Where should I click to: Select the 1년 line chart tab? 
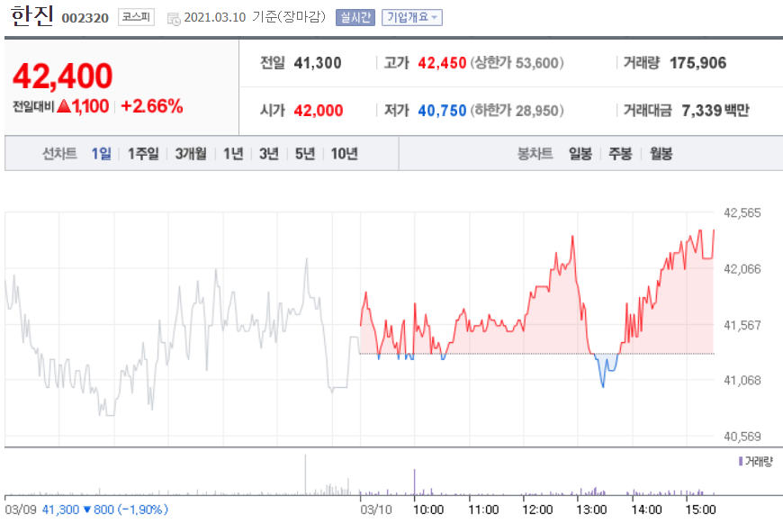tap(233, 153)
